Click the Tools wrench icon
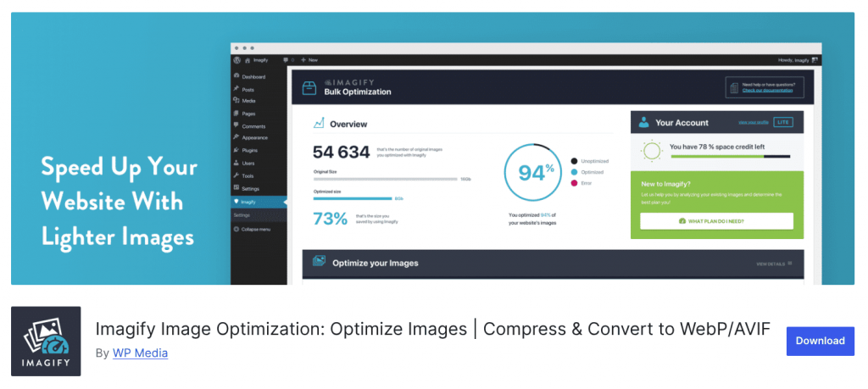Screen dimensions: 868x389 click(236, 175)
